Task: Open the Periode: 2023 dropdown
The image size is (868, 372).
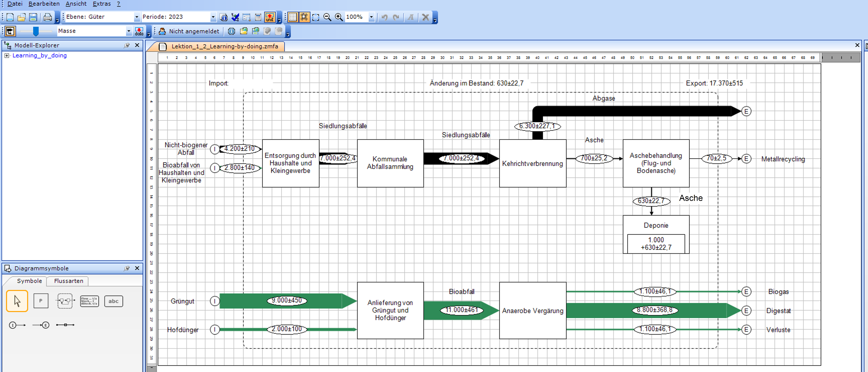Action: pyautogui.click(x=213, y=17)
